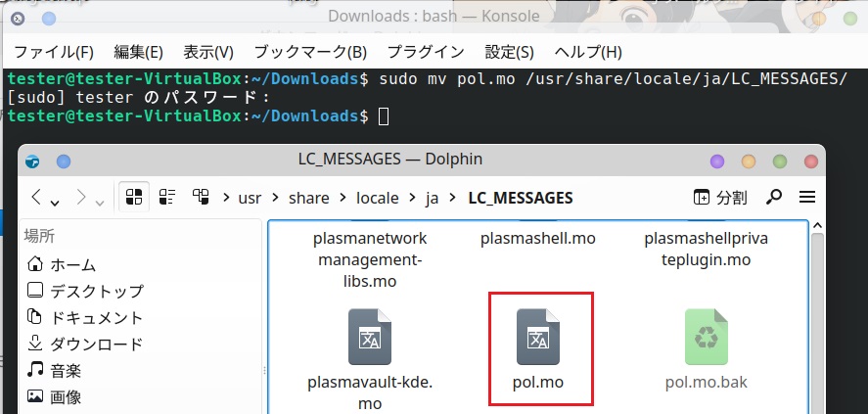Open Dolphin search with magnifier icon
The width and height of the screenshot is (868, 414).
click(x=774, y=197)
